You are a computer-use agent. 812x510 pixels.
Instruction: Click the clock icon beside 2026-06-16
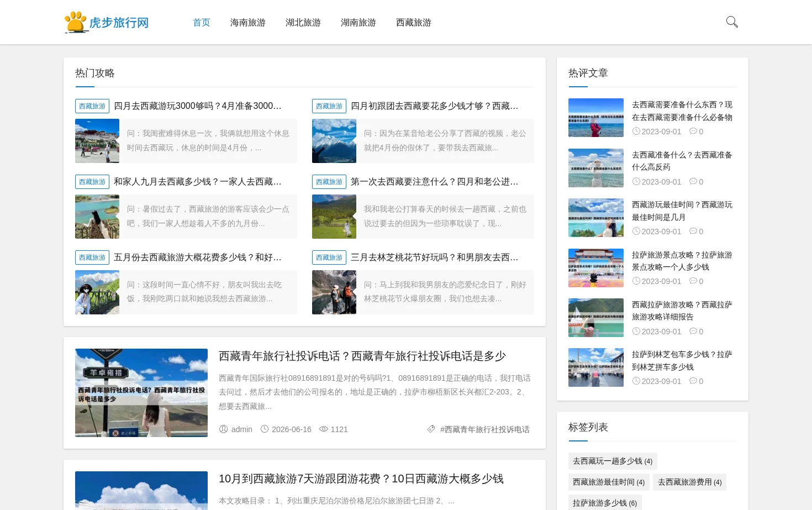click(x=265, y=429)
